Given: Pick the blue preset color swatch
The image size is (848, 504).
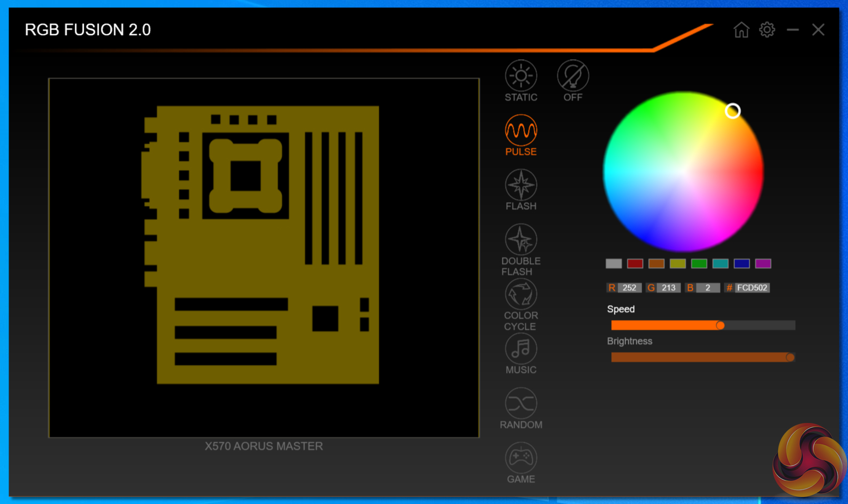Looking at the screenshot, I should pyautogui.click(x=741, y=263).
